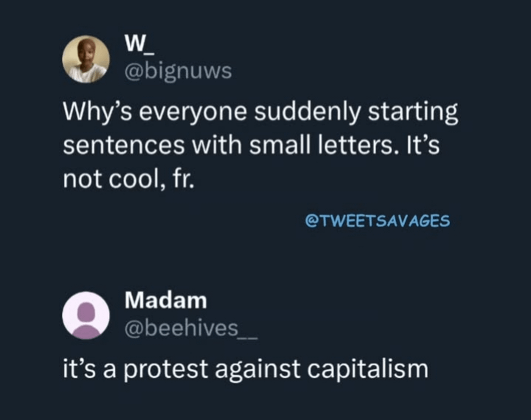
Task: Click the word "small" in the tweet
Action: 277,144
